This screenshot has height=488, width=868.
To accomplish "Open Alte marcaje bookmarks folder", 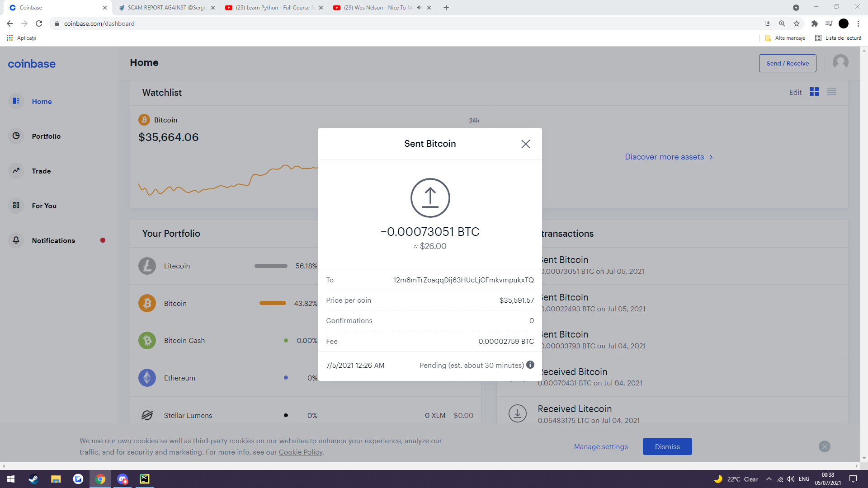I will pos(785,38).
